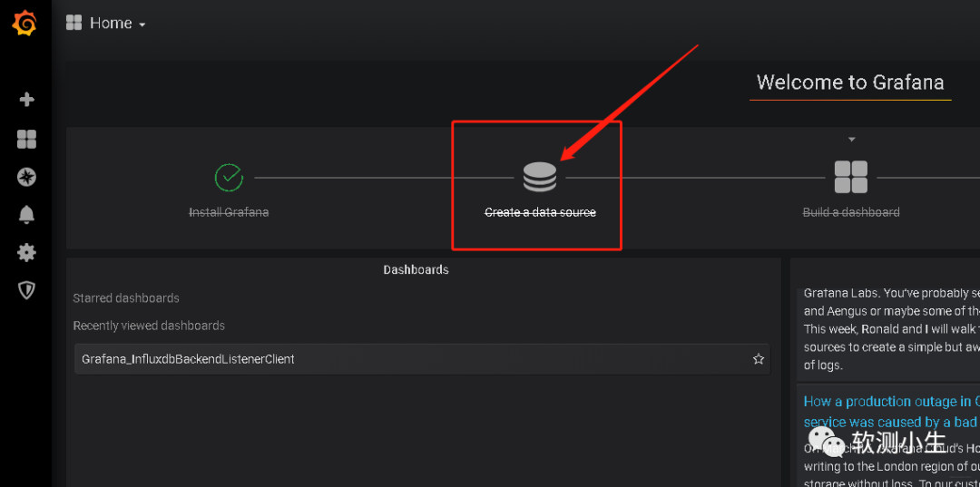Image resolution: width=980 pixels, height=487 pixels.
Task: Open the Dashboards sidebar icon
Action: click(26, 139)
